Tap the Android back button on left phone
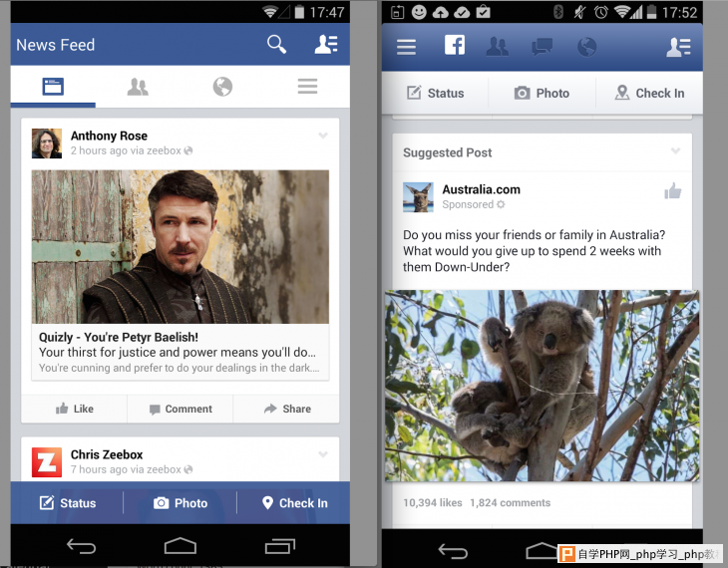Viewport: 728px width, 568px height. [x=81, y=546]
